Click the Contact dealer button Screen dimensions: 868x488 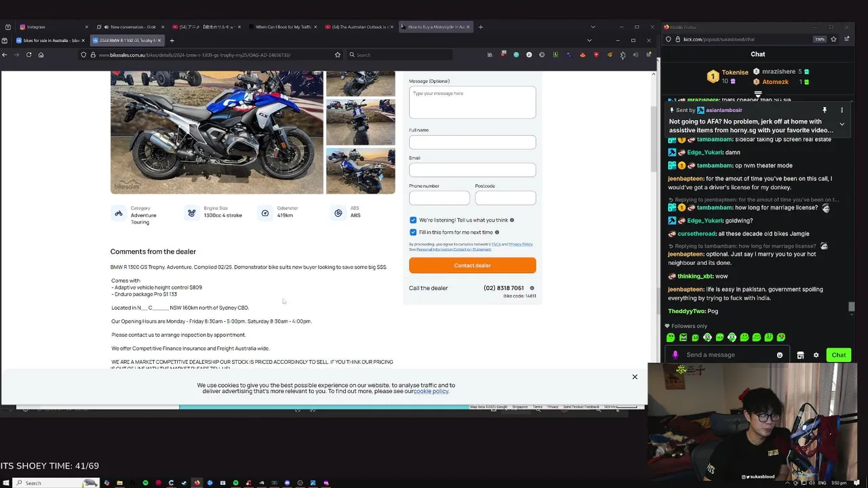(x=472, y=265)
